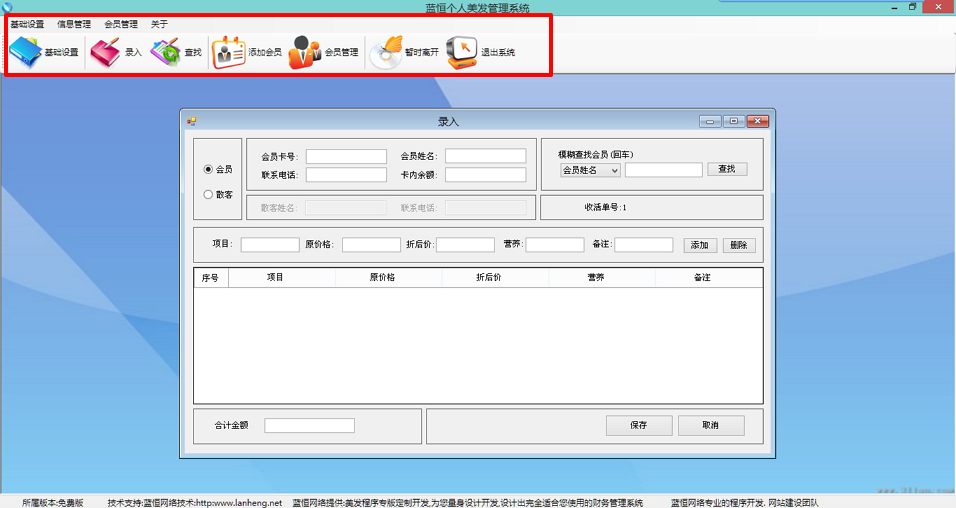Click the 保存 button
956x508 pixels.
(x=639, y=425)
